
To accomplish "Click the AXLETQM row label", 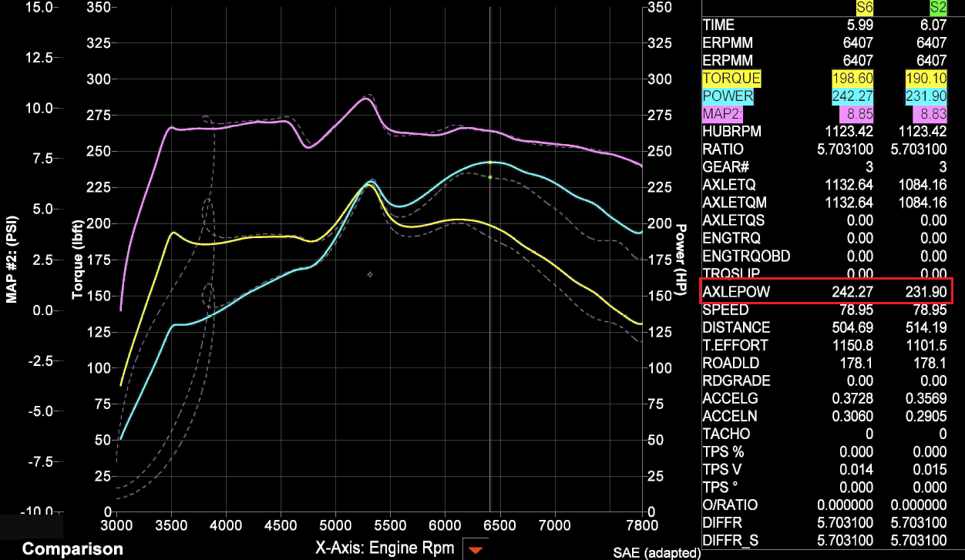I will (x=735, y=203).
